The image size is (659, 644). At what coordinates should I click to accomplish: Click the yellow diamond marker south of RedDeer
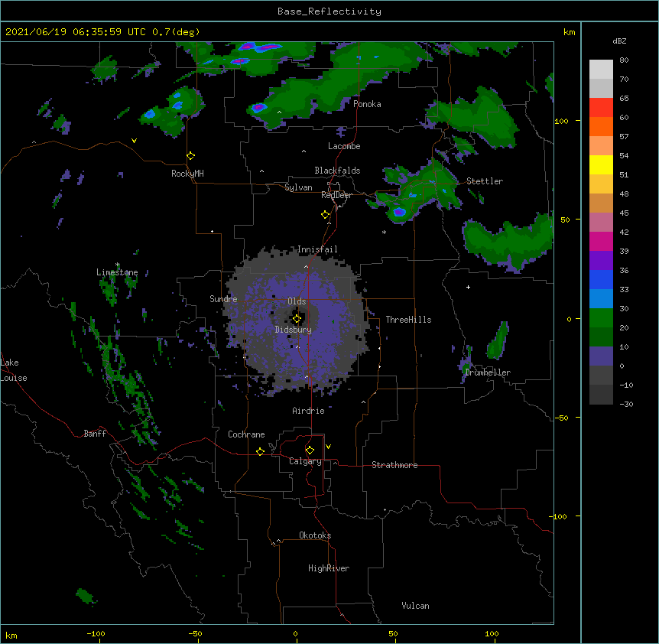click(x=326, y=215)
